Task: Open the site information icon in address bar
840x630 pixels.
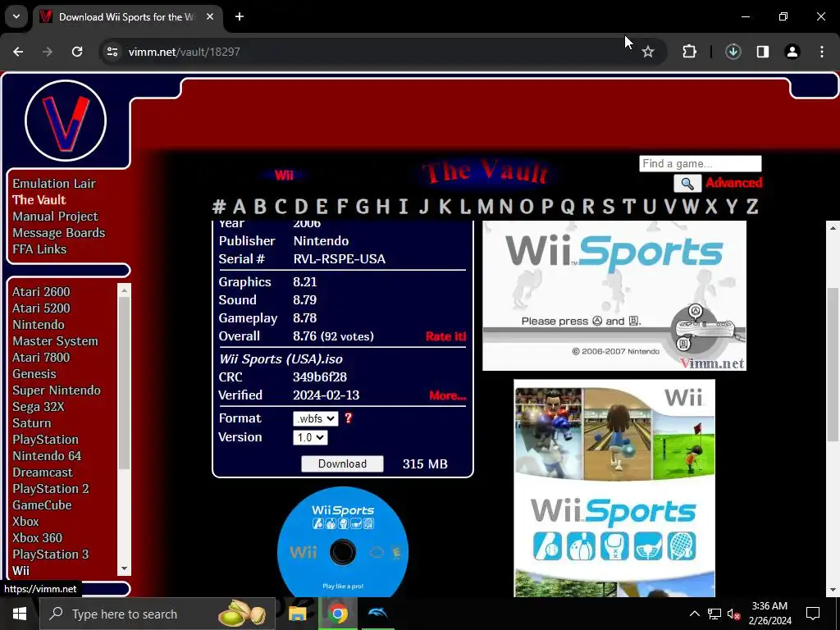Action: click(112, 52)
